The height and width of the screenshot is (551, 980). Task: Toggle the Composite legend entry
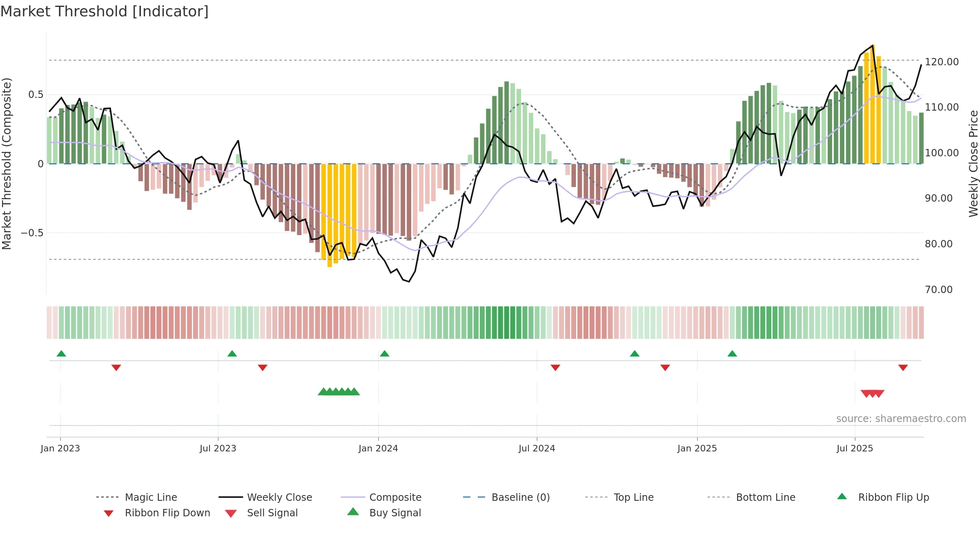coord(381,497)
